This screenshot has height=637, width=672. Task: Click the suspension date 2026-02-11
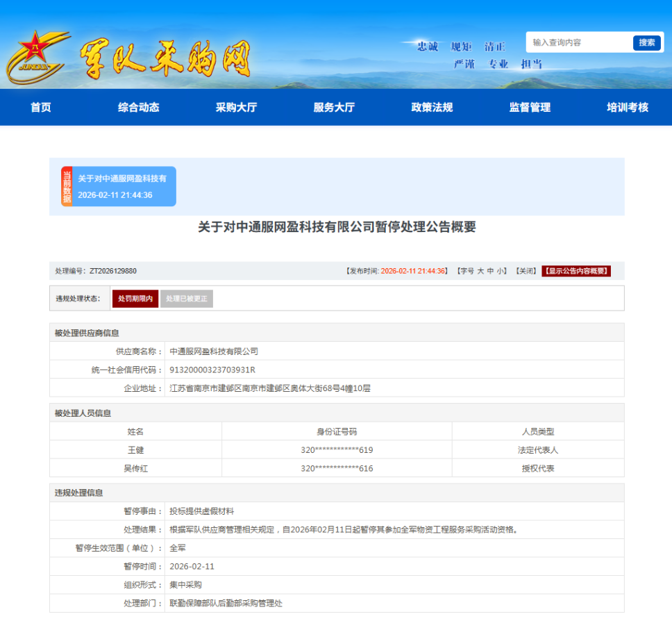pos(192,567)
